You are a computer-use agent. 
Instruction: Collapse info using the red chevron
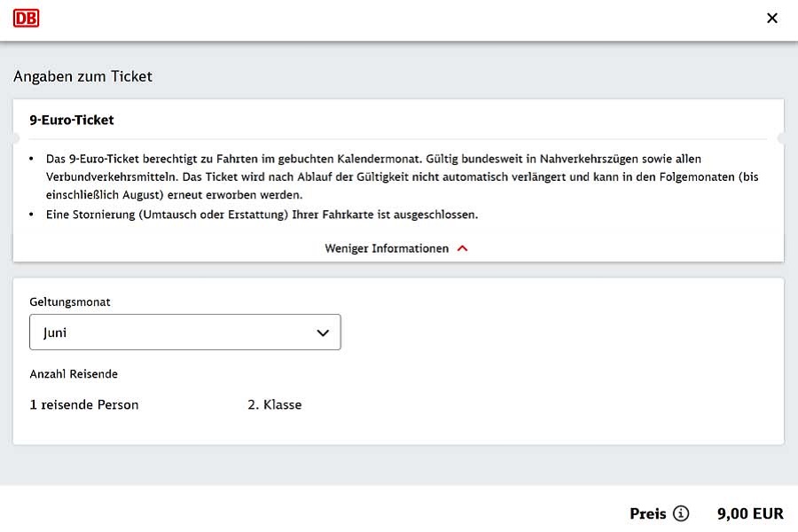[x=462, y=248]
